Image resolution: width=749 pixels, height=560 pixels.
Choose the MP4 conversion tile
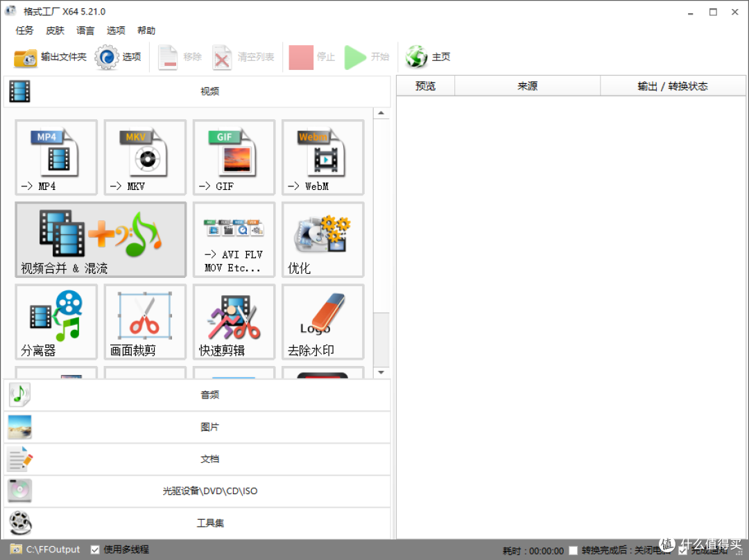[x=56, y=157]
